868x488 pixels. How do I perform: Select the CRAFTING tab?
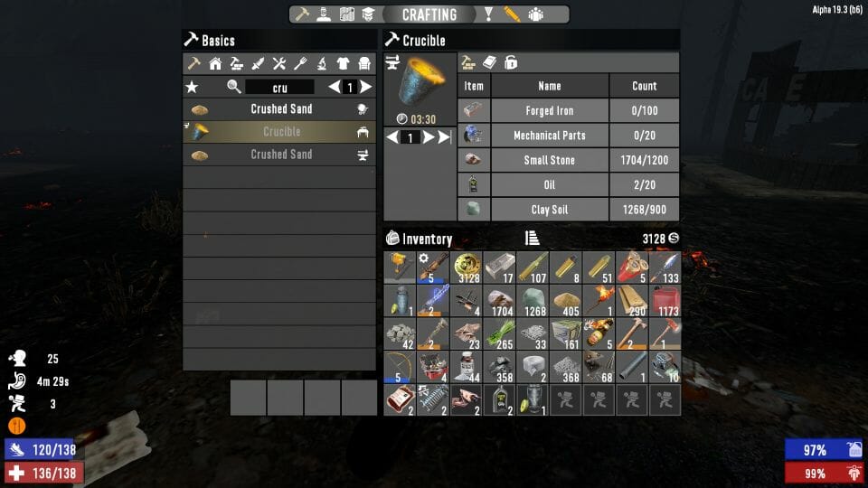click(429, 14)
